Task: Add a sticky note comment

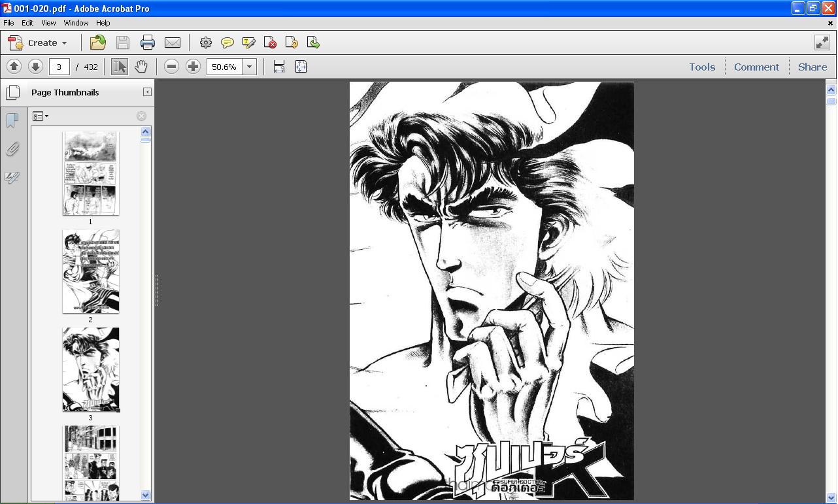Action: click(227, 42)
